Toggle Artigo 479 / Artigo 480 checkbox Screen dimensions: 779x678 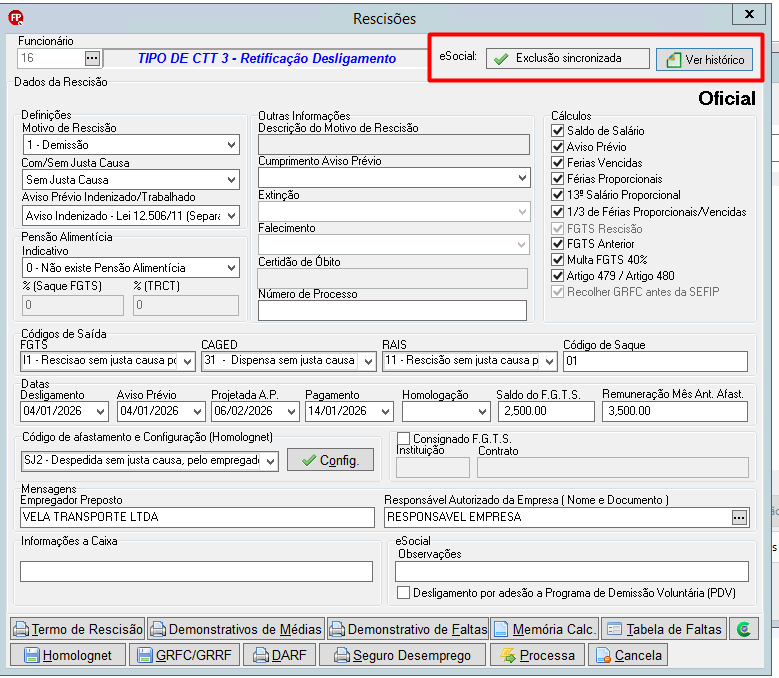click(x=557, y=276)
